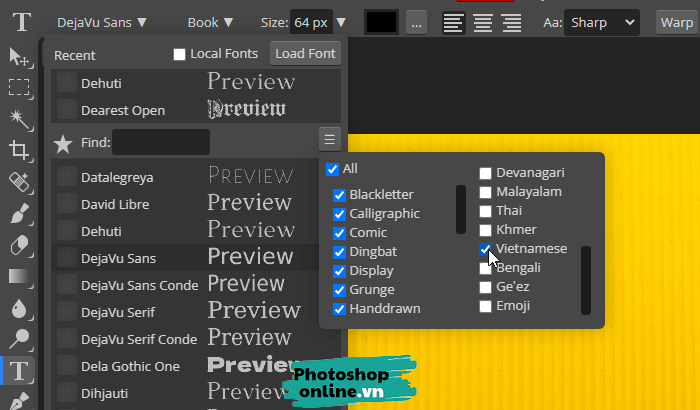700x410 pixels.
Task: Open the DejaVu Sans font family dropdown
Action: coord(102,22)
